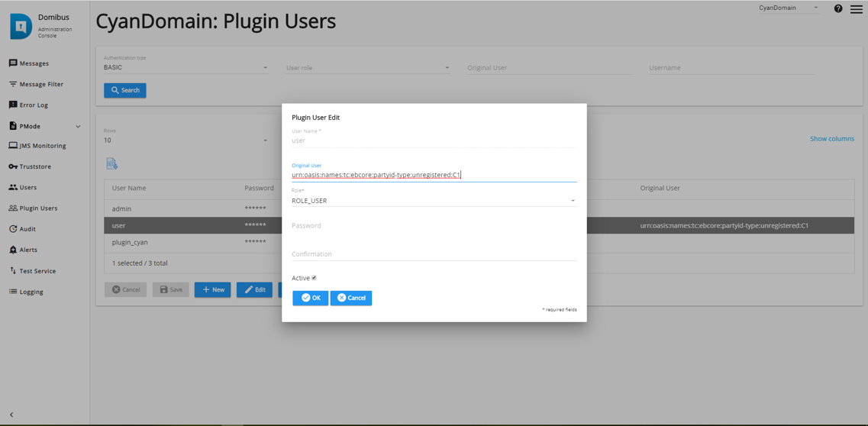The width and height of the screenshot is (868, 426).
Task: Open the Error Log page
Action: (33, 105)
